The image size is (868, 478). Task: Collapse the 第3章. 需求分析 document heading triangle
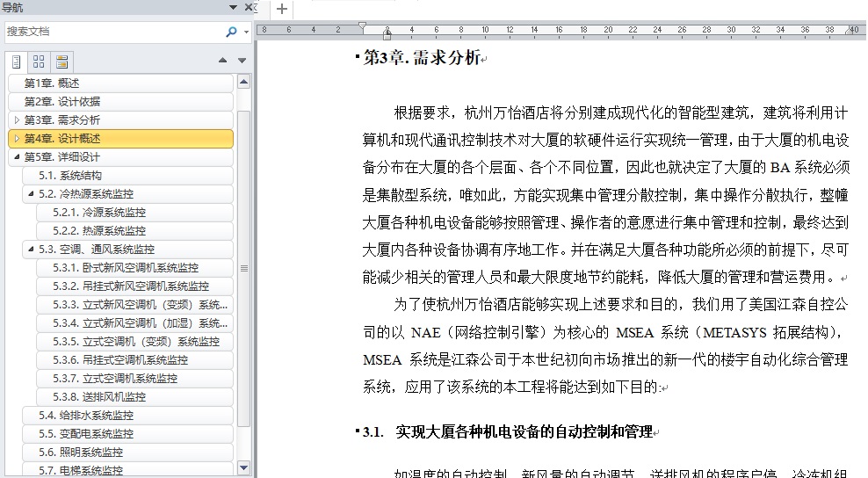point(358,55)
